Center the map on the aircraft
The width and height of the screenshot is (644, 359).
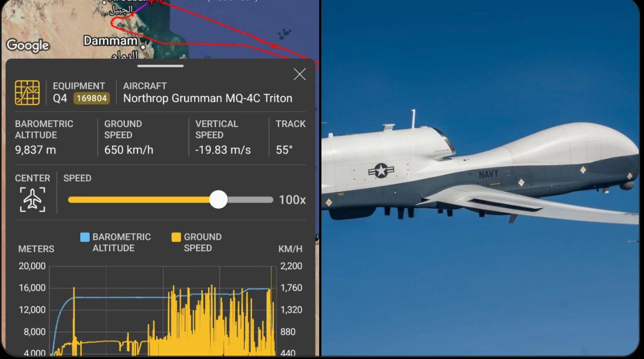click(32, 199)
